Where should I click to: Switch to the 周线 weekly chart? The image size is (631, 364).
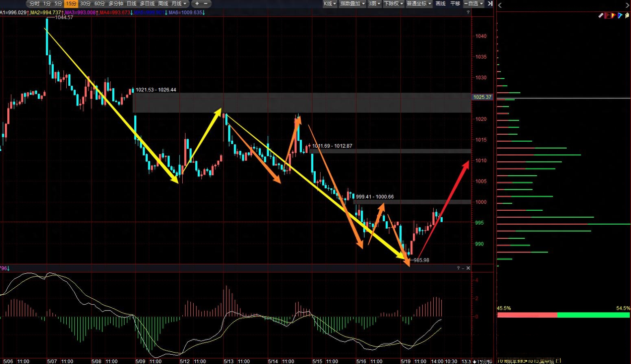click(x=163, y=3)
